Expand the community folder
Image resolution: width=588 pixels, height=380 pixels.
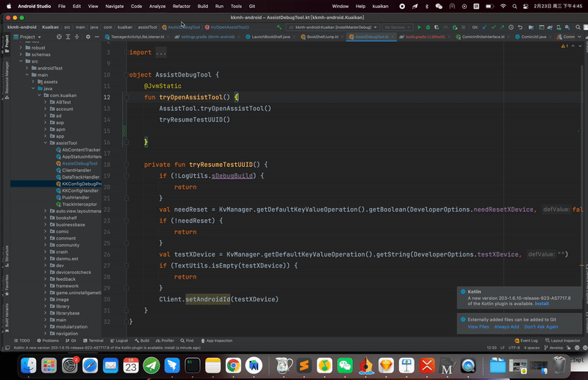click(x=46, y=245)
